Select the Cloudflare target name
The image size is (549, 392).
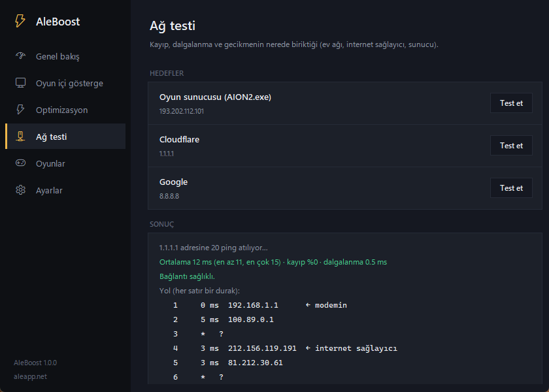(179, 139)
